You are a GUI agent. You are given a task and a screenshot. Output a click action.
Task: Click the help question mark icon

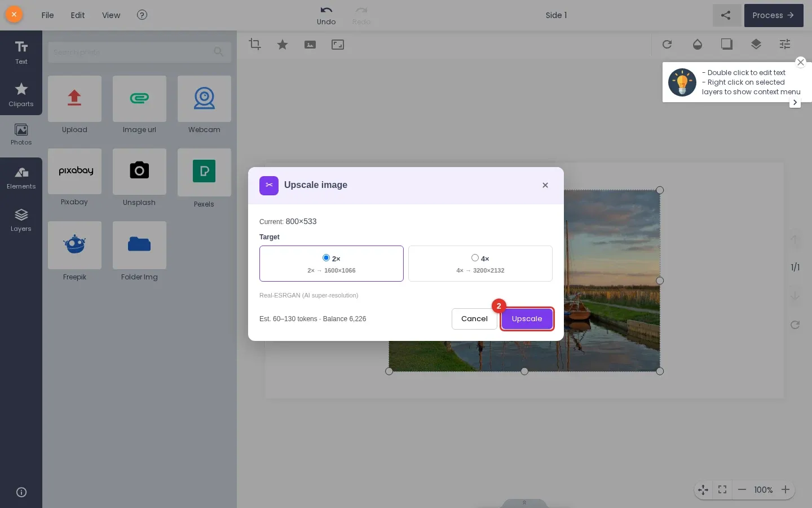point(142,15)
